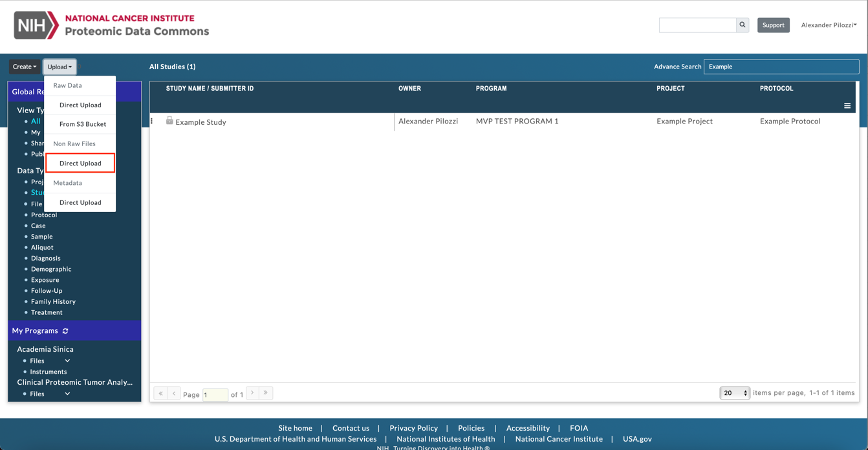Go to first page arrow
The height and width of the screenshot is (450, 868).
tap(160, 393)
